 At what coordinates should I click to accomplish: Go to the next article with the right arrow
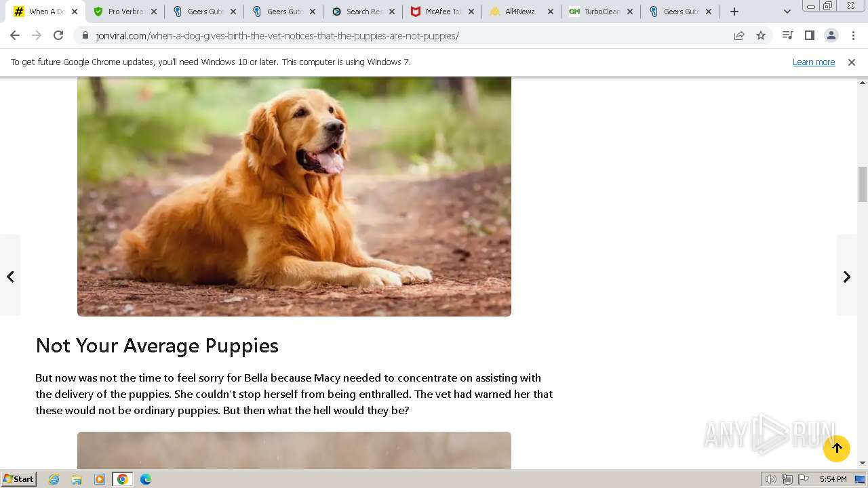[x=847, y=276]
